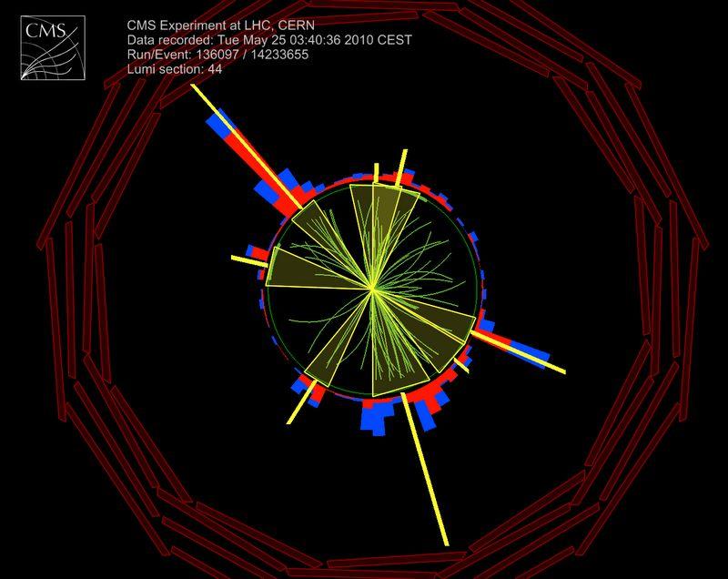
Task: Click the collision vertex where tracks converge
Action: pyautogui.click(x=372, y=289)
